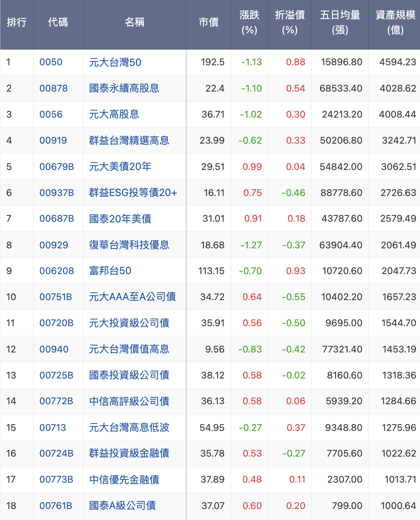Open ETF code link 00940

[x=54, y=349]
